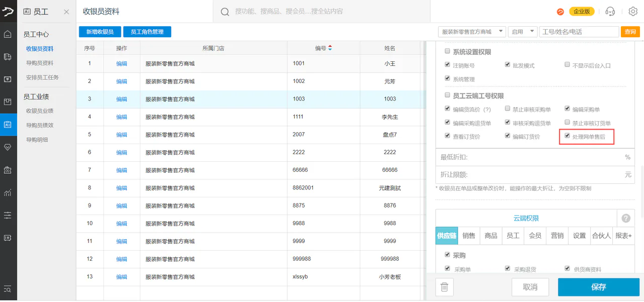Click the app logo at top left
The image size is (644, 302).
pyautogui.click(x=8, y=12)
